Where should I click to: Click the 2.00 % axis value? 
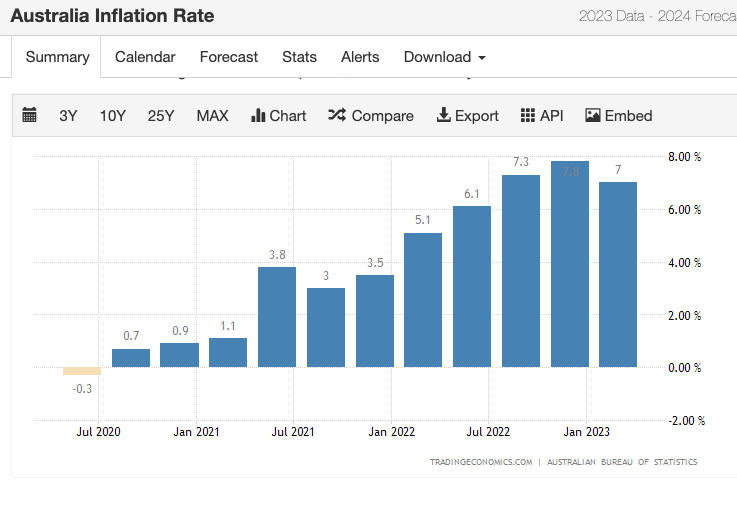pos(684,316)
